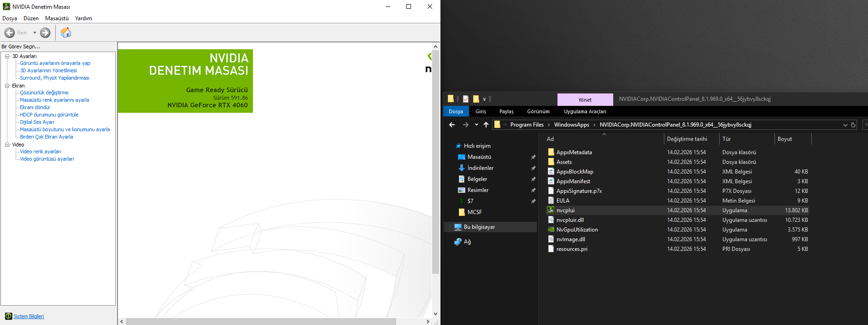Open Belgeler in the sidebar
This screenshot has height=325, width=868.
click(477, 179)
